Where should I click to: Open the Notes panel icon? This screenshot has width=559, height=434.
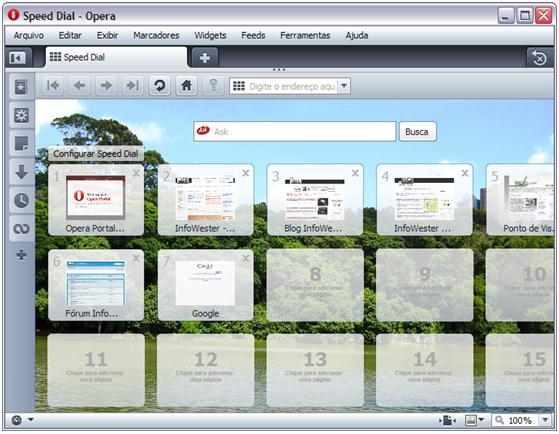click(21, 144)
